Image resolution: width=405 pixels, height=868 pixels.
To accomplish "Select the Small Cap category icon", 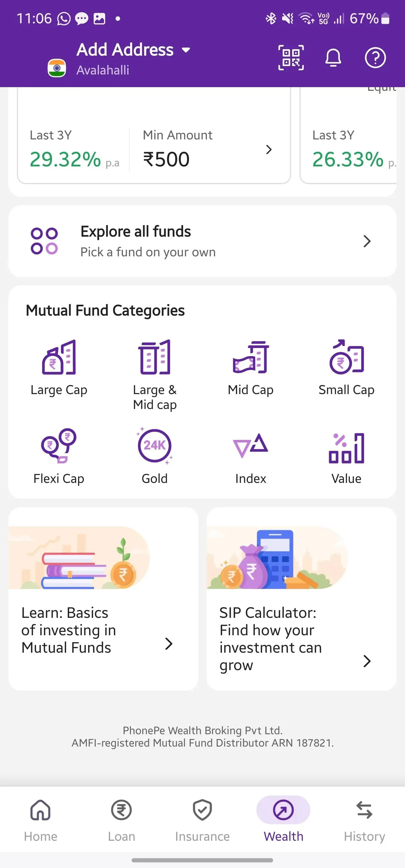I will point(346,358).
